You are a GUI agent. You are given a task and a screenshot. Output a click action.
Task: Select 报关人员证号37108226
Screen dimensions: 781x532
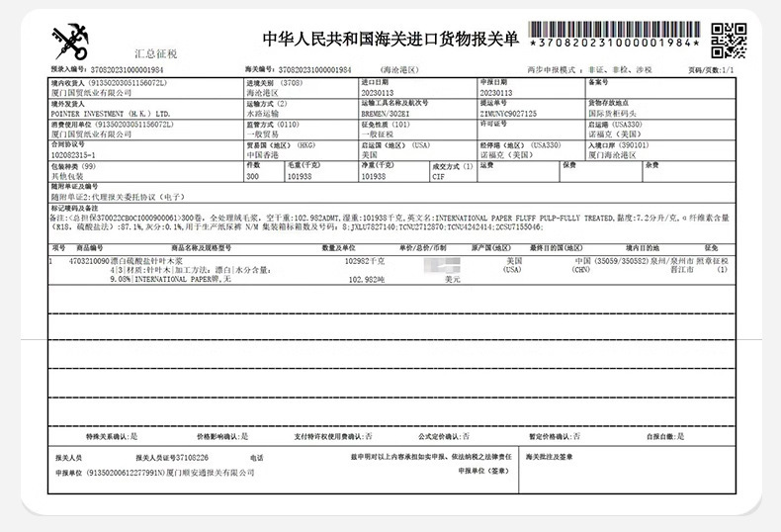pyautogui.click(x=172, y=457)
